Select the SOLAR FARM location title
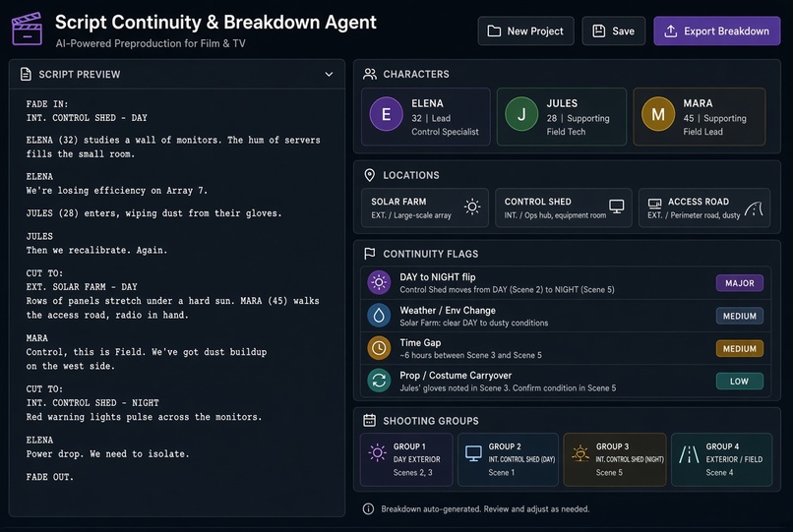 click(x=398, y=202)
